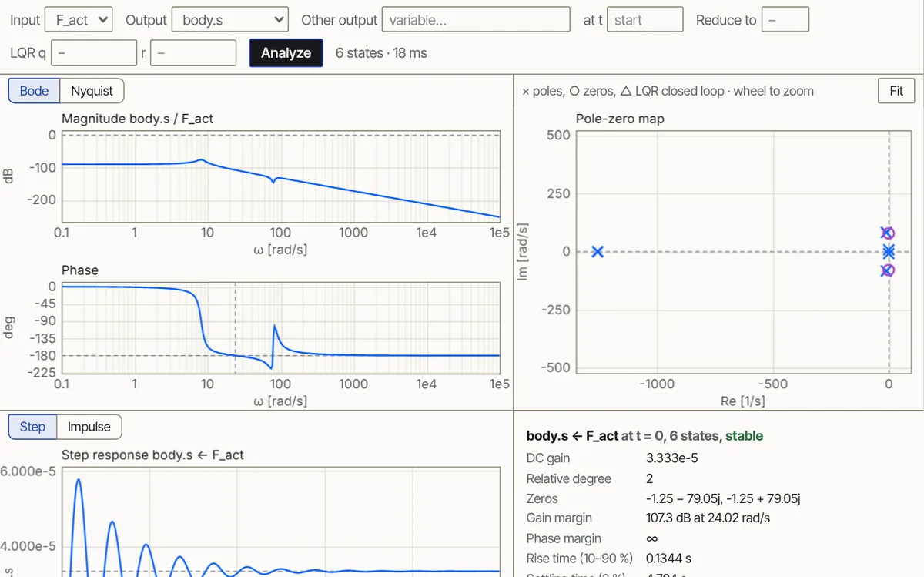Click the 'Pole-zero map' title
Image resolution: width=924 pixels, height=577 pixels.
(x=620, y=119)
